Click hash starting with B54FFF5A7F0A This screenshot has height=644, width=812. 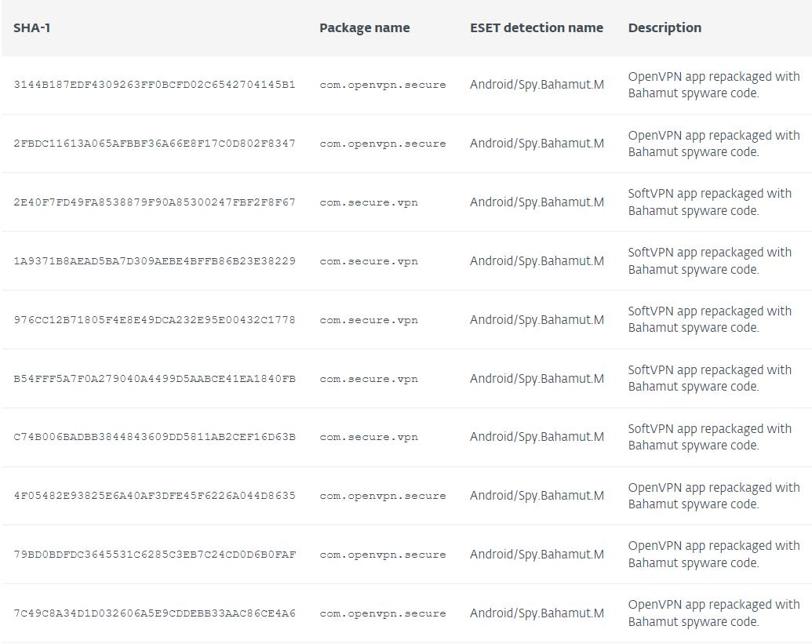[154, 379]
